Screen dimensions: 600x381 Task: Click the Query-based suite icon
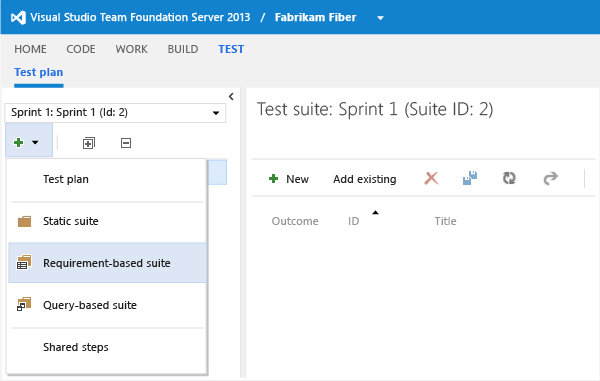(x=24, y=304)
